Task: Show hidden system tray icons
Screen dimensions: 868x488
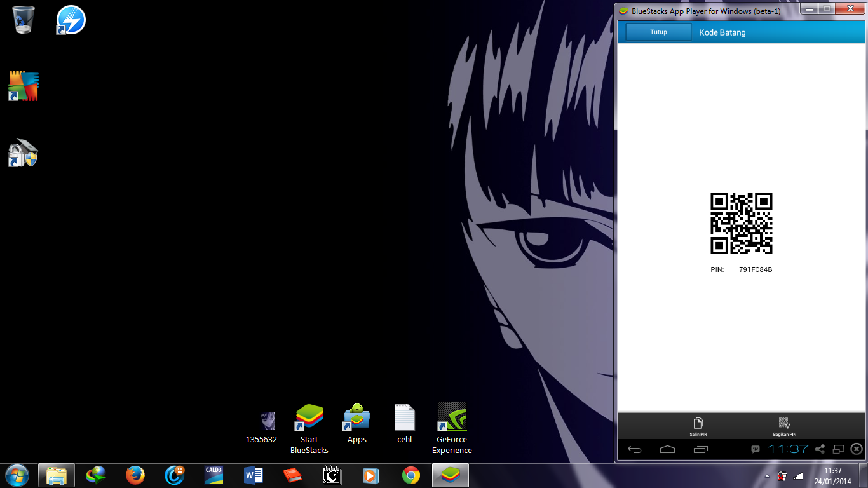Action: pyautogui.click(x=767, y=476)
